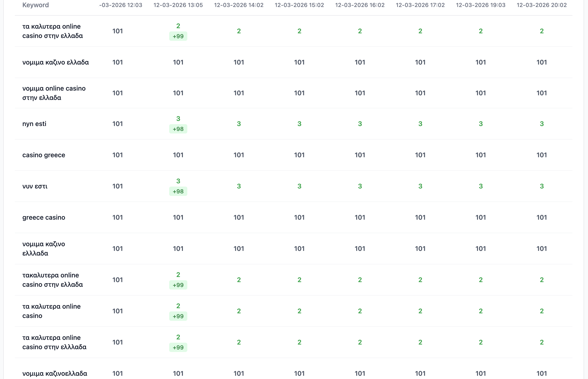The image size is (588, 379).
Task: Click rank 3 at 16:02 for 'nyn esti'
Action: 360,124
